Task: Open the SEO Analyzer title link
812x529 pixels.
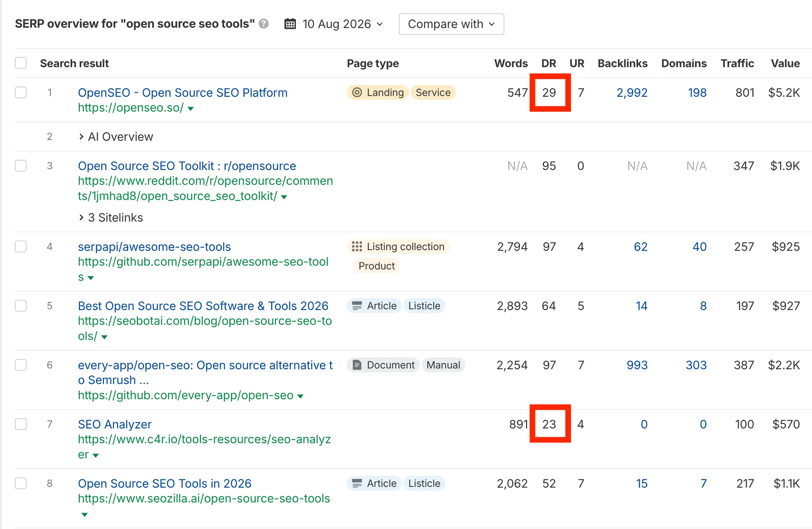Action: click(x=115, y=424)
